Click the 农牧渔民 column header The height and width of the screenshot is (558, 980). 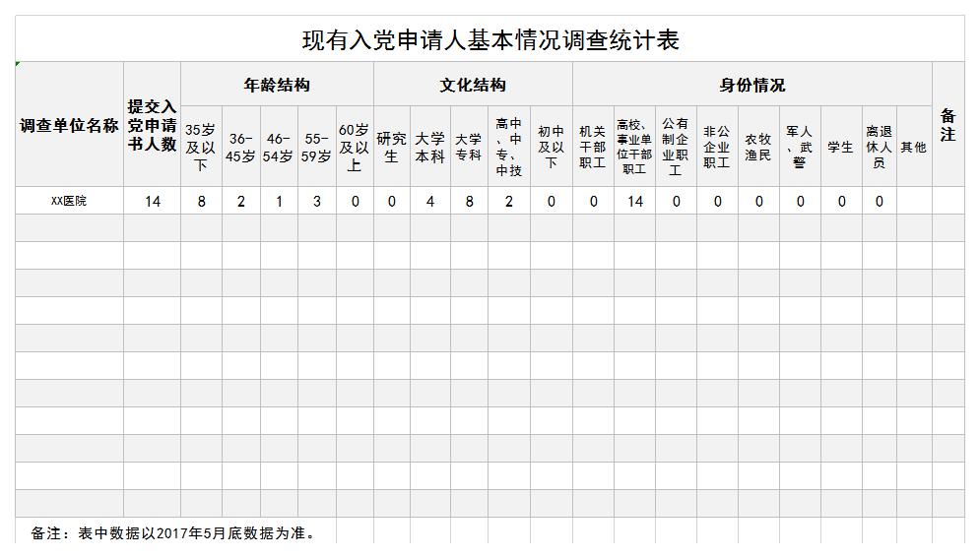[758, 147]
